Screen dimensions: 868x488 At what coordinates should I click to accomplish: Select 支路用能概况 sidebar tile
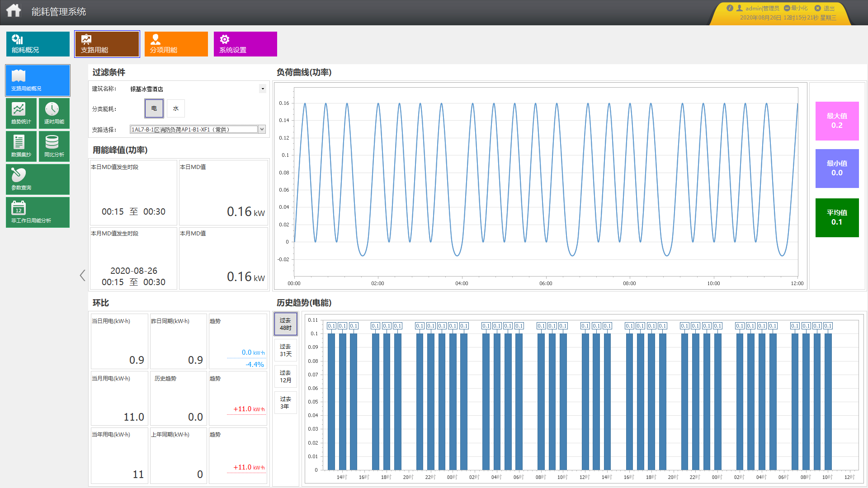pyautogui.click(x=38, y=80)
